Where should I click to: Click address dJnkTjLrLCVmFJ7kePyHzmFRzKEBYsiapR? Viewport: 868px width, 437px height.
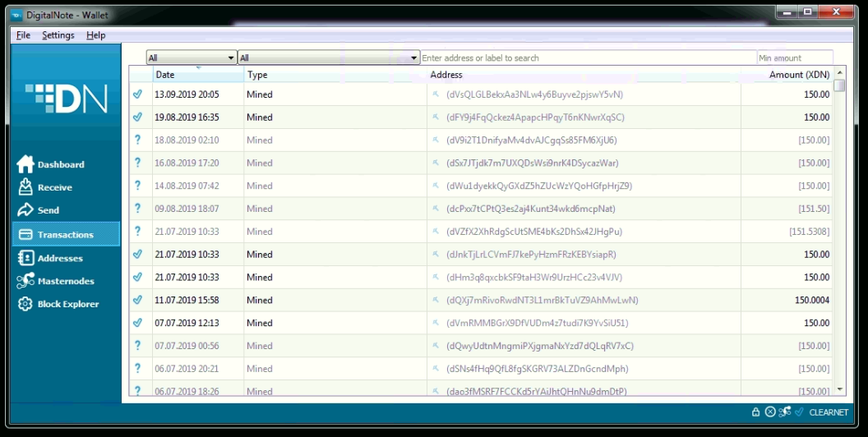pyautogui.click(x=531, y=255)
